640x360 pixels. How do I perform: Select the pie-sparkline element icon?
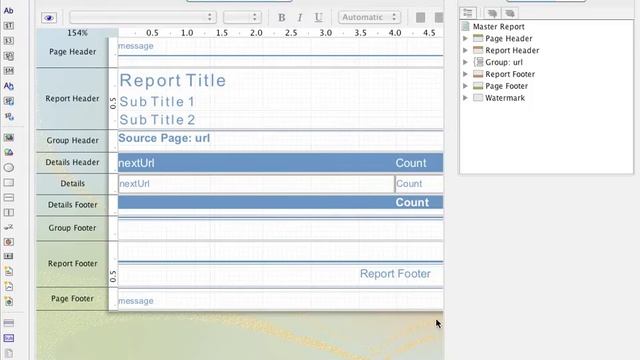(9, 302)
